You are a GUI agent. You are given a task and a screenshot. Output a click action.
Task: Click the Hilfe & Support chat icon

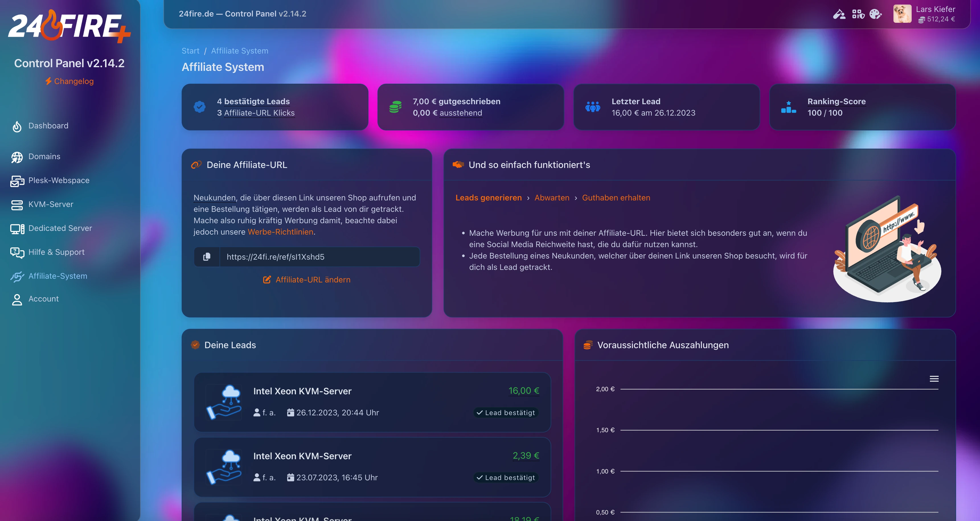(17, 253)
